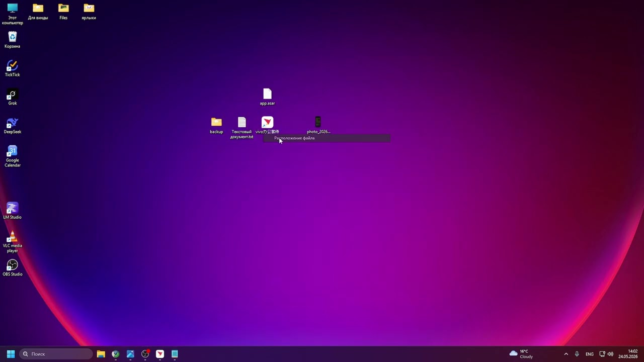Select the app.asar file
This screenshot has width=644, height=362.
267,97
